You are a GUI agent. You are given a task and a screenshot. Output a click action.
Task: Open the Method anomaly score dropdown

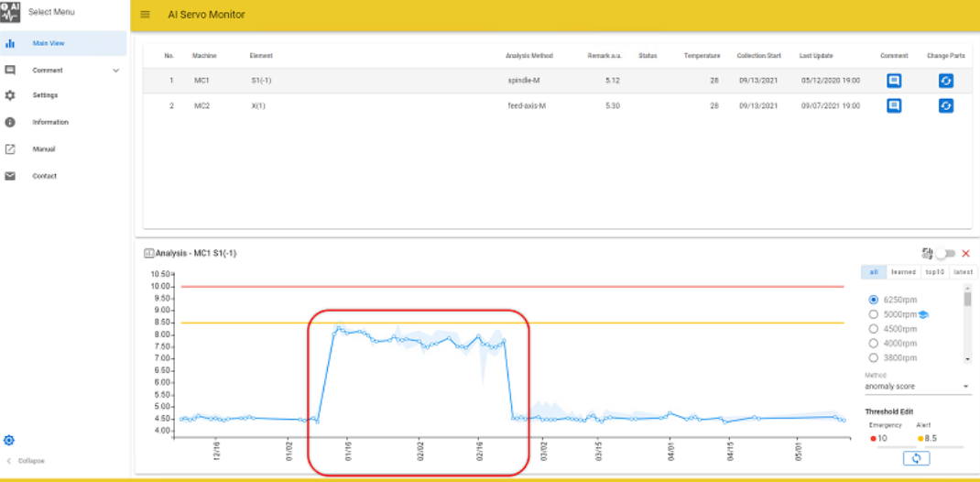(x=916, y=387)
